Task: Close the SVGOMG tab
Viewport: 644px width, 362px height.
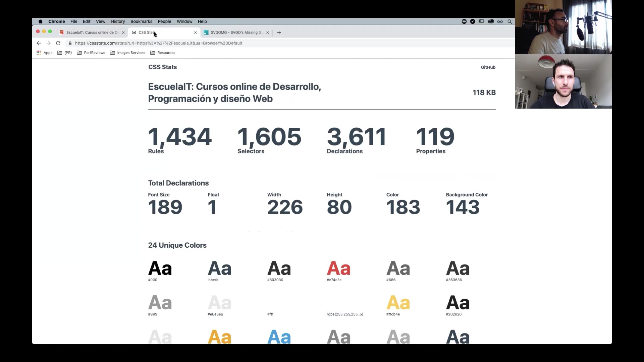Action: point(268,33)
